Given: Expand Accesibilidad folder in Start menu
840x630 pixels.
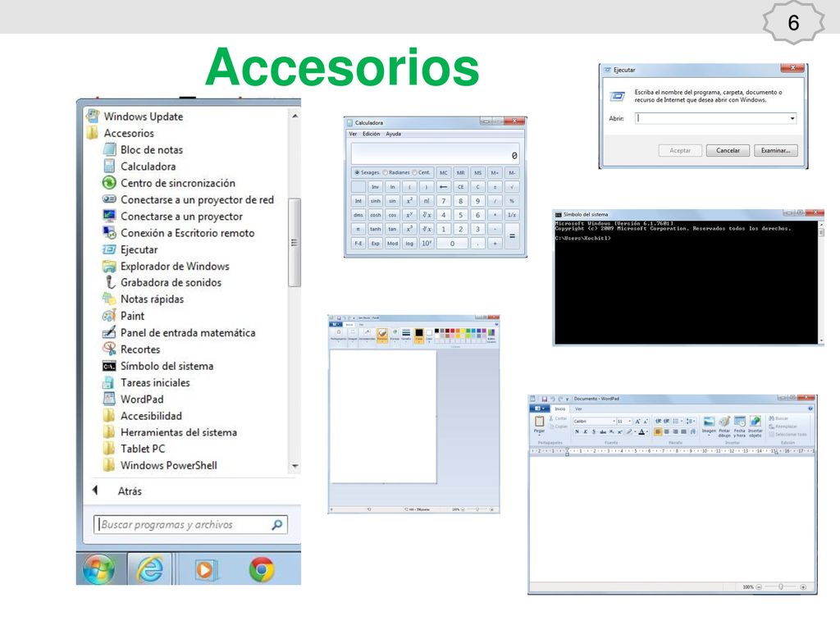Looking at the screenshot, I should 143,416.
